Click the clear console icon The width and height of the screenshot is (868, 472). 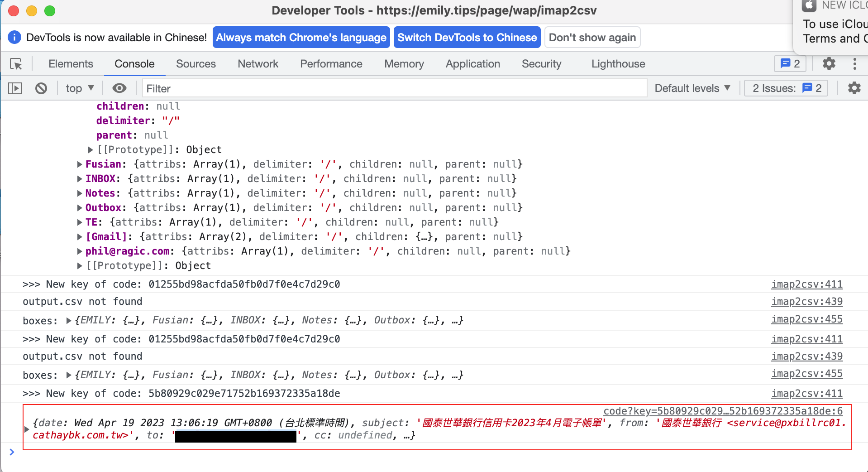click(41, 88)
